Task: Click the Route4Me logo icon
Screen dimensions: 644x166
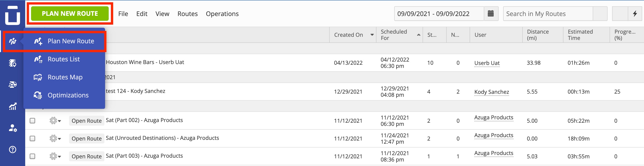Action: click(13, 15)
